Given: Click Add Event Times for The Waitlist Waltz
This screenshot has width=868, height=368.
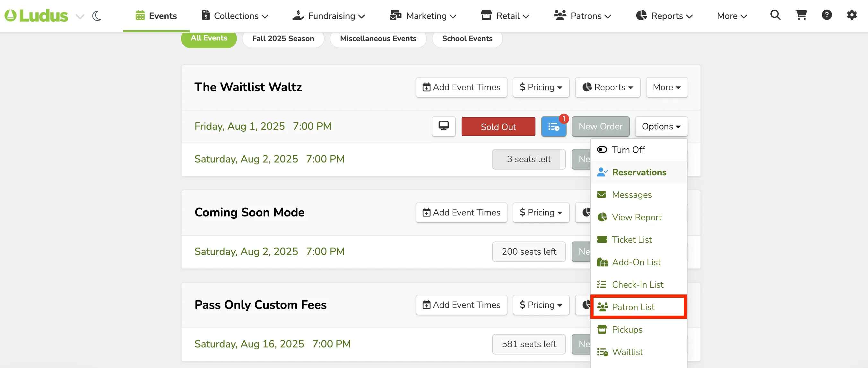Looking at the screenshot, I should [x=461, y=87].
